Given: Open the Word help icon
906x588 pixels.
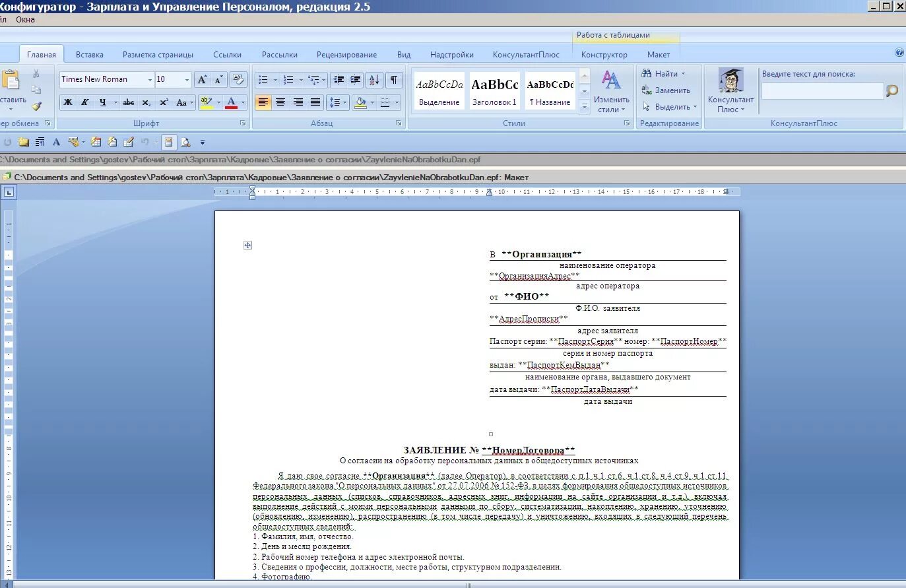Looking at the screenshot, I should 899,53.
